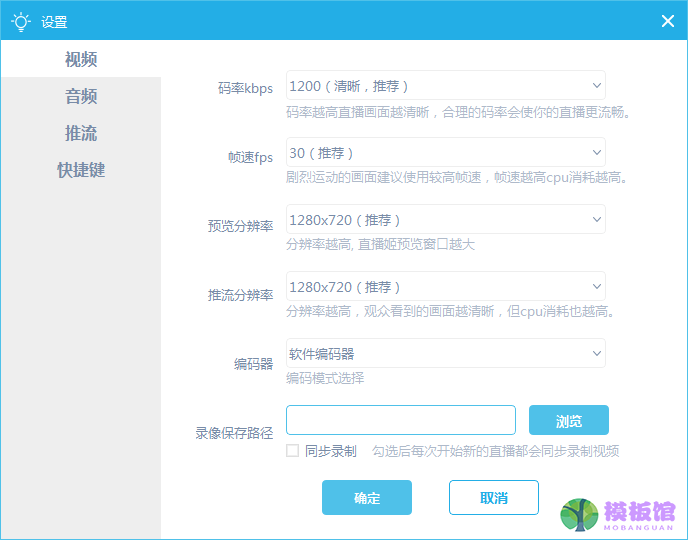Switch to the 音频 tab
This screenshot has height=540, width=688.
point(81,96)
